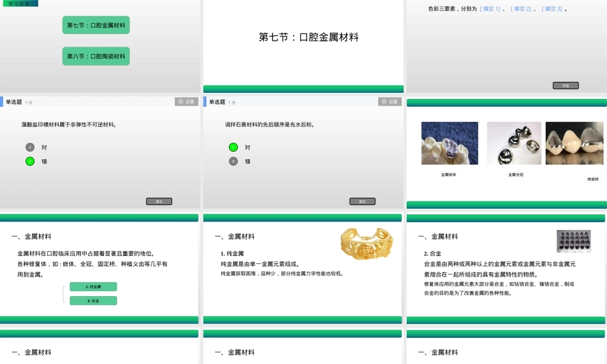
Task: Click the 2. 合金 green box
Action: click(93, 300)
